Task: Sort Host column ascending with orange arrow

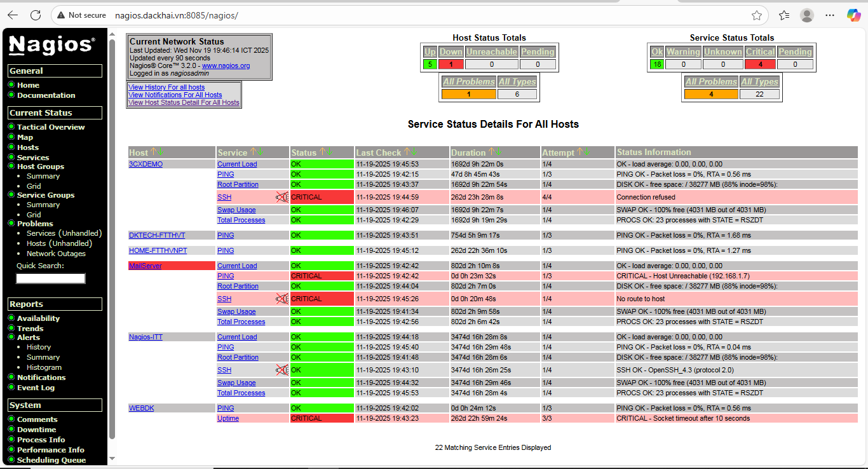Action: coord(153,152)
